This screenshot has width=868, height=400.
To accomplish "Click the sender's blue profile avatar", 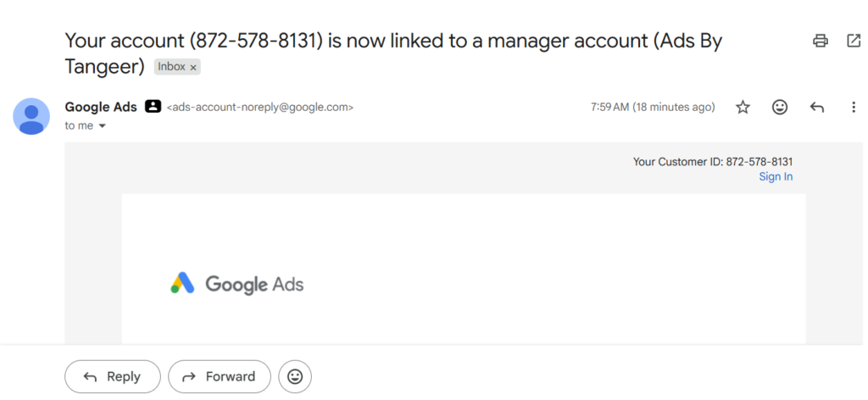I will click(x=31, y=116).
